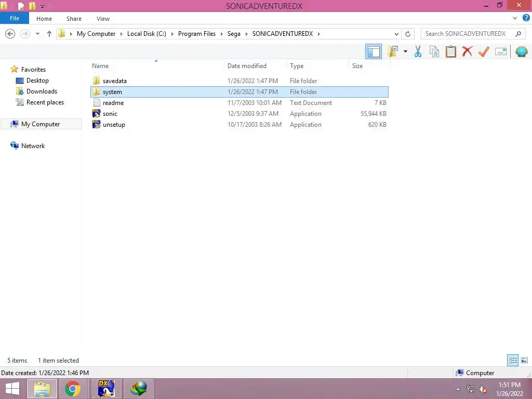The image size is (532, 399).
Task: Click SONICADVENTUREDX breadcrumb
Action: pyautogui.click(x=283, y=34)
